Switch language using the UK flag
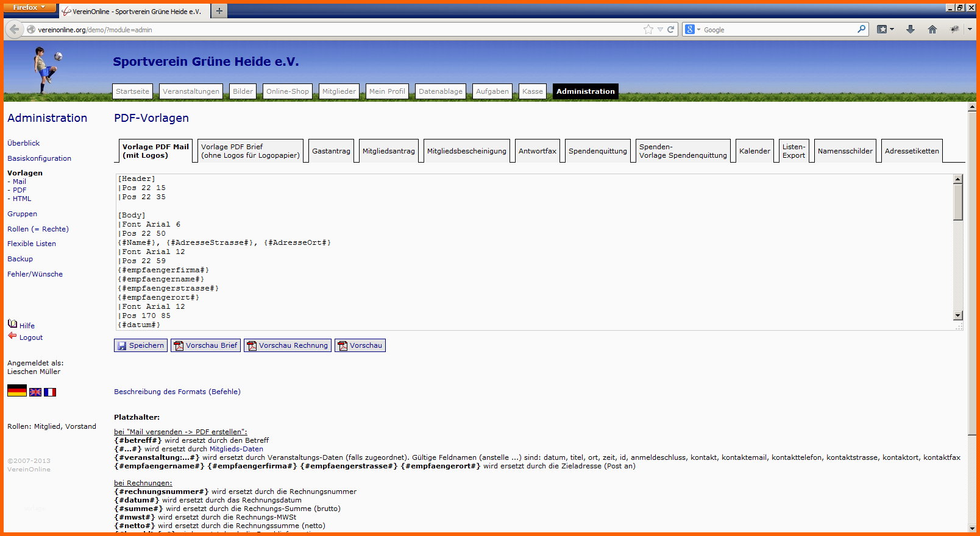 [35, 392]
